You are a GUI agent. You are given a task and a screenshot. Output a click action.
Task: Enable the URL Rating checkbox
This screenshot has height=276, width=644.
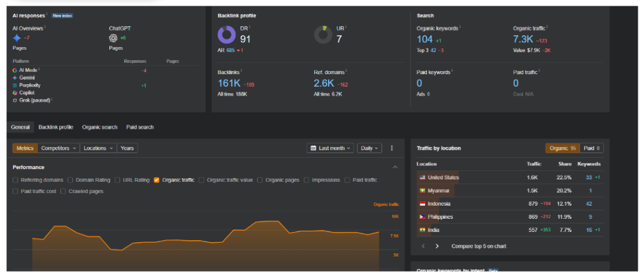pyautogui.click(x=118, y=180)
